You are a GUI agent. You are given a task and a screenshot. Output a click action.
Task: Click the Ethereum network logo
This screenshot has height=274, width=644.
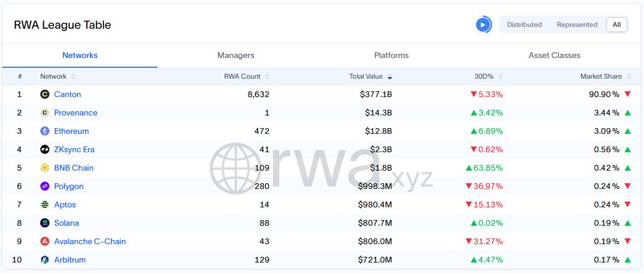pos(45,132)
